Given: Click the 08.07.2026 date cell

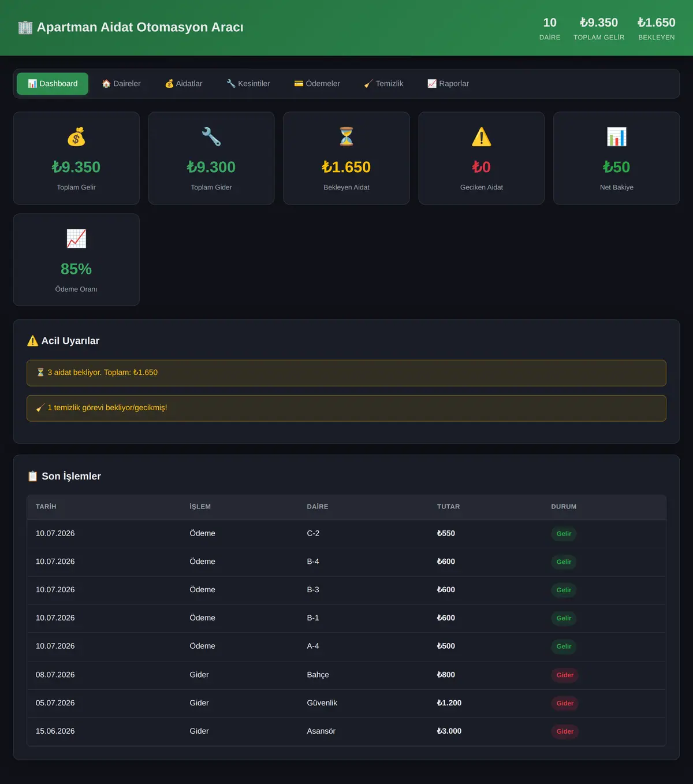Looking at the screenshot, I should coord(55,675).
